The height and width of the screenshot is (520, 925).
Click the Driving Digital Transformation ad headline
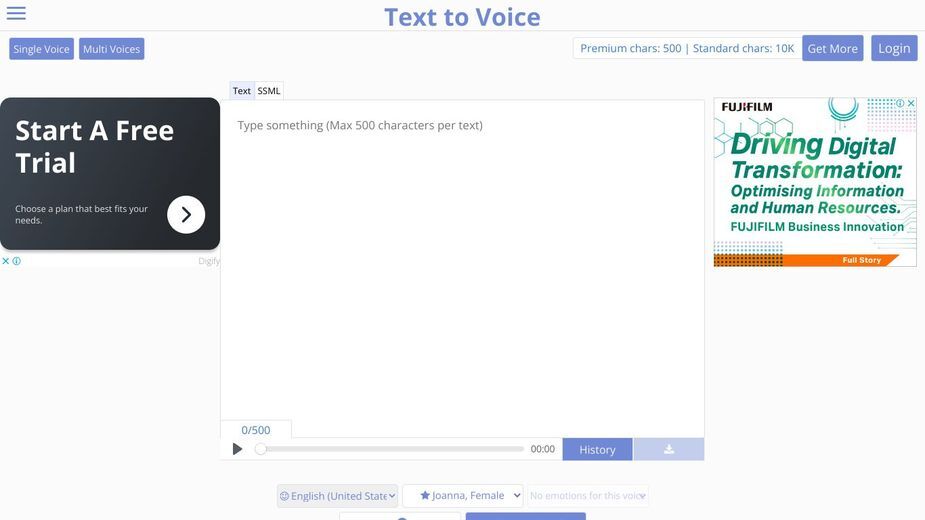[816, 156]
